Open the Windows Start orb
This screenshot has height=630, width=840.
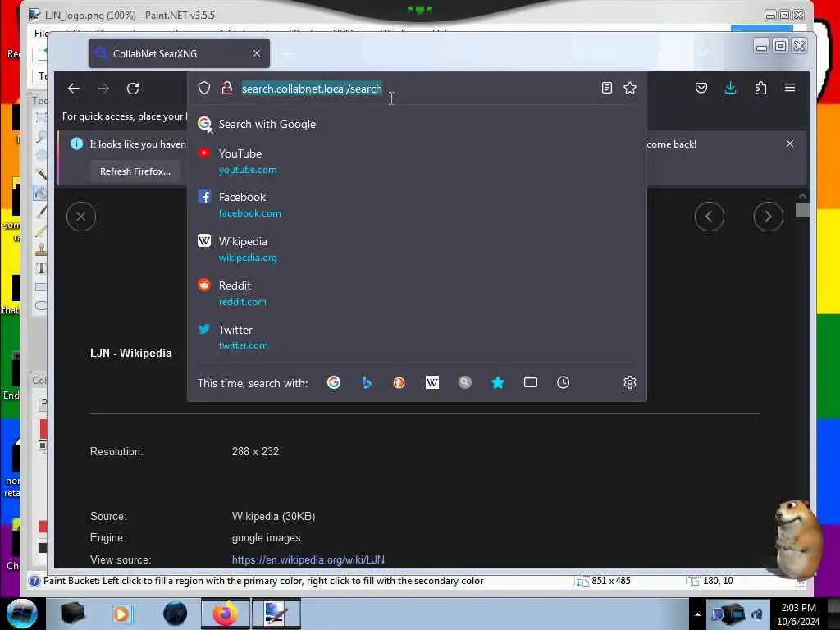(x=21, y=614)
